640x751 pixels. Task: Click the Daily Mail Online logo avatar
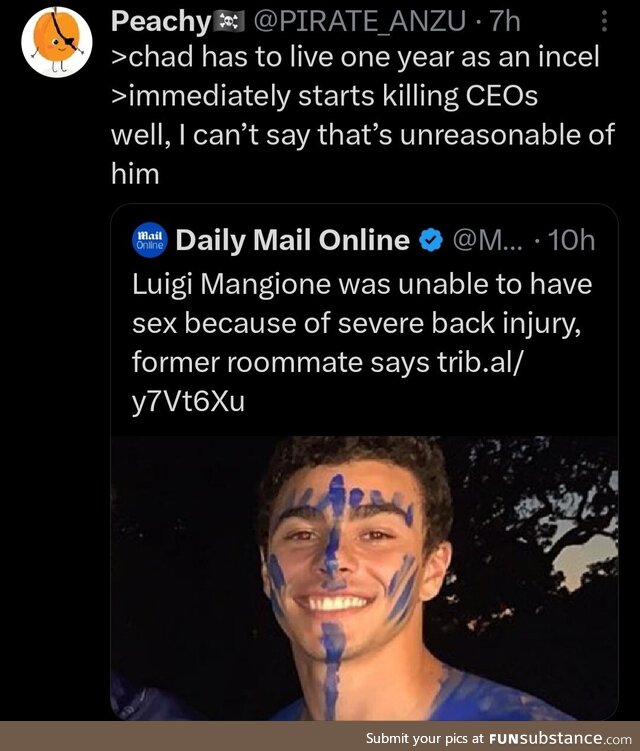tap(149, 240)
